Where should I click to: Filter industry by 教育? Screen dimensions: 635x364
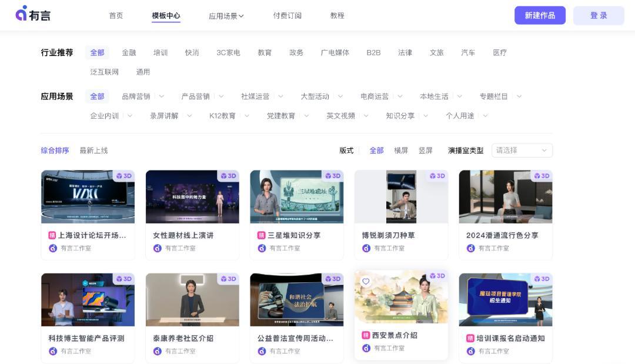tap(265, 53)
